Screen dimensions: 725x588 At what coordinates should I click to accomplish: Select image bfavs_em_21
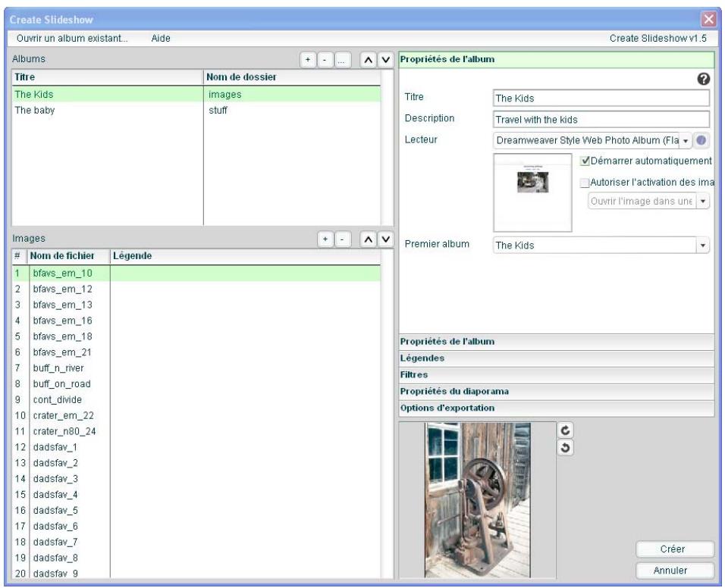point(196,352)
